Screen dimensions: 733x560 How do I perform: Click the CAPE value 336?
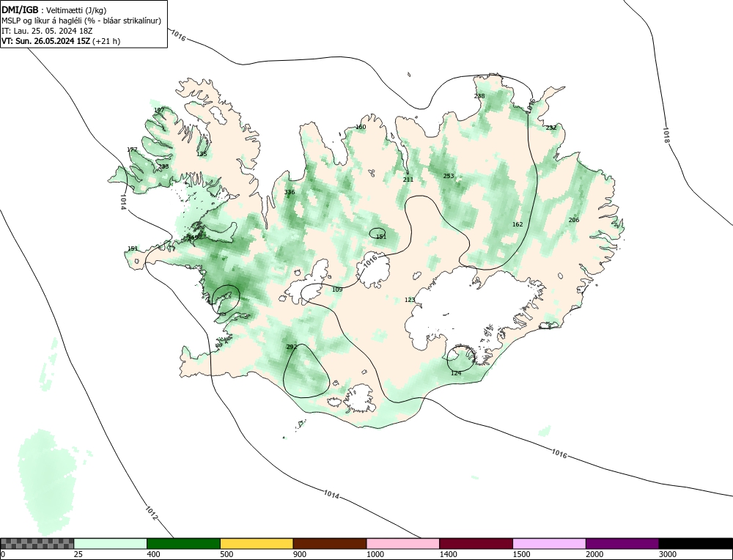click(290, 192)
